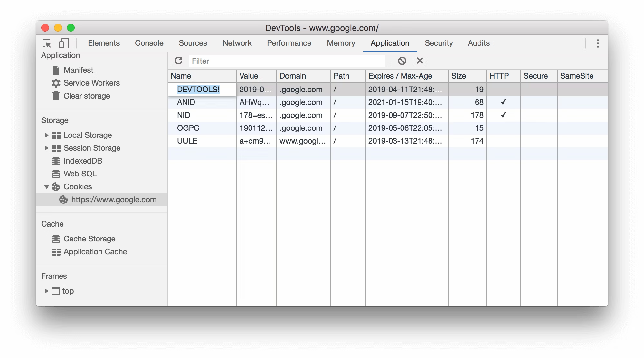The image size is (644, 358).
Task: Click the inspect element cursor icon
Action: pos(47,43)
